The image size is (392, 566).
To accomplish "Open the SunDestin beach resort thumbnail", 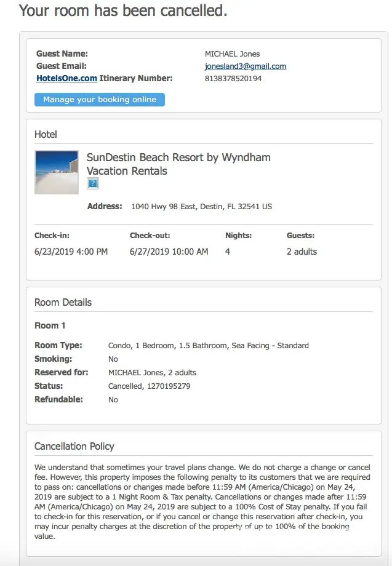I will 57,172.
